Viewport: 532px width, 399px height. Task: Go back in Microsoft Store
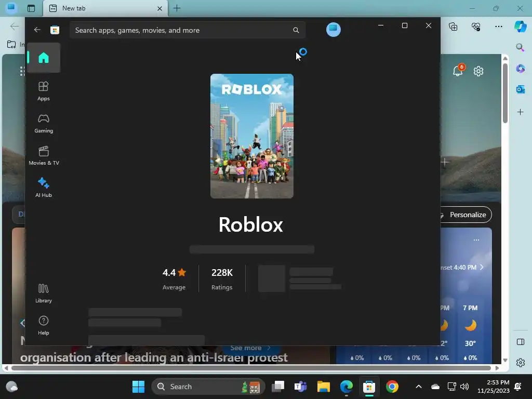[37, 30]
